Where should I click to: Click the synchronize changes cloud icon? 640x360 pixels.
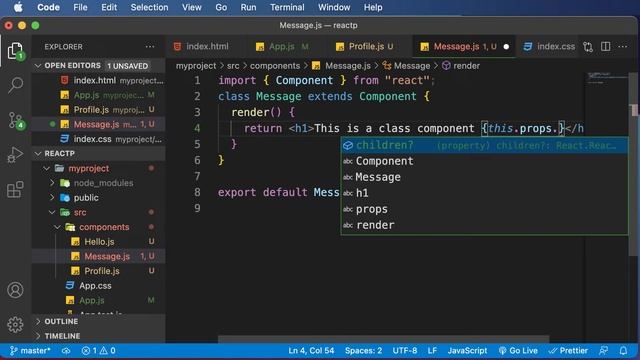(x=66, y=351)
